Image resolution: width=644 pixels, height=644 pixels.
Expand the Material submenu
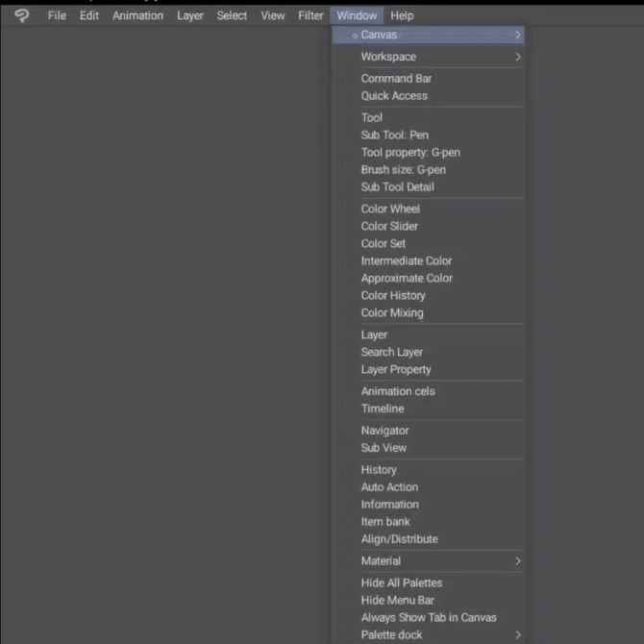pyautogui.click(x=428, y=561)
